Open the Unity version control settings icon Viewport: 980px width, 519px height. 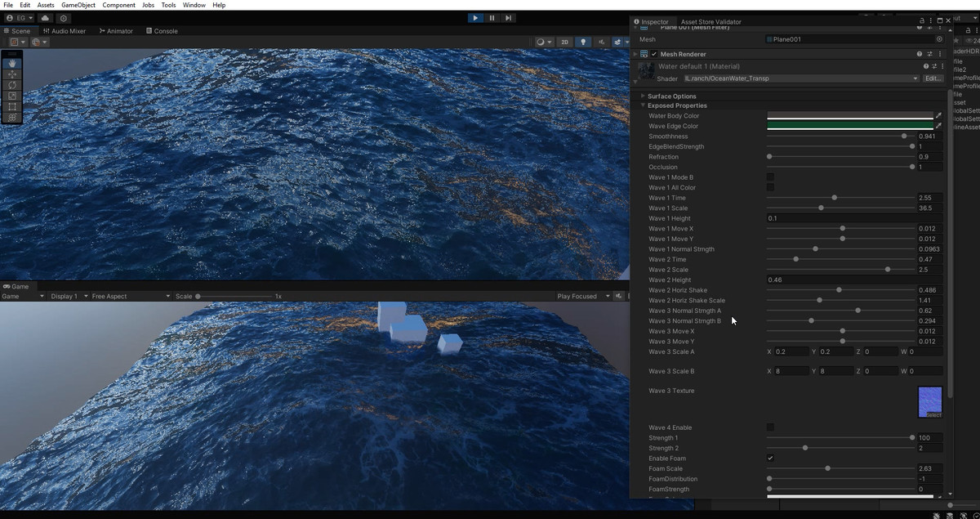(x=64, y=17)
